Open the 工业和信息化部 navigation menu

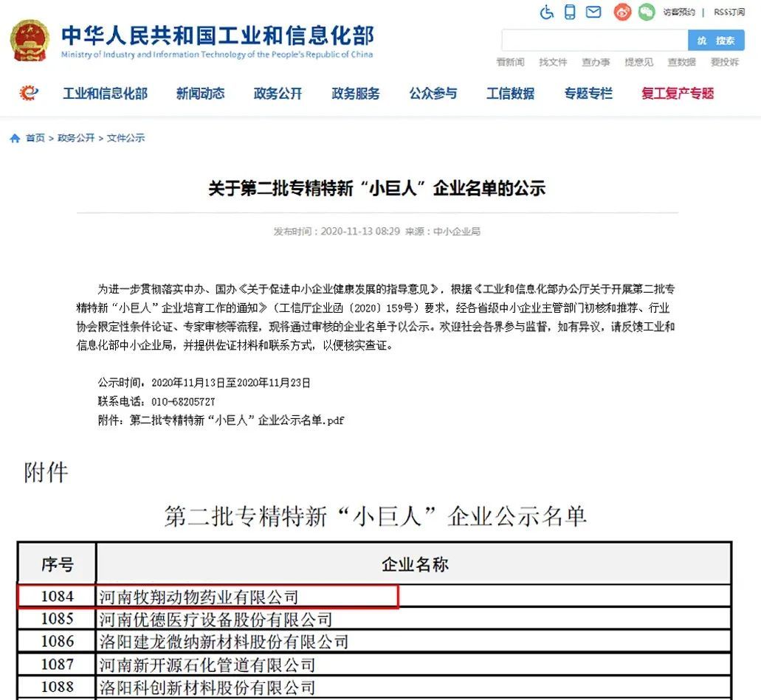point(106,93)
